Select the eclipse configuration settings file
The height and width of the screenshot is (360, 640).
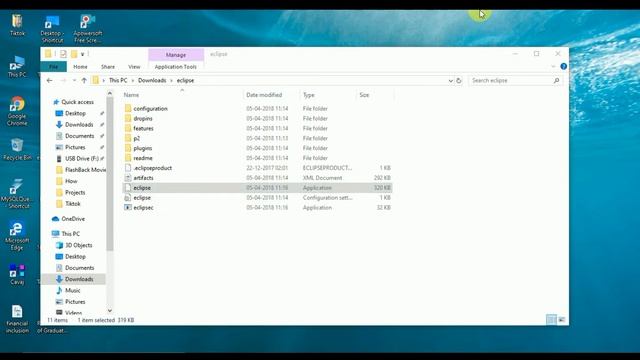point(257,198)
